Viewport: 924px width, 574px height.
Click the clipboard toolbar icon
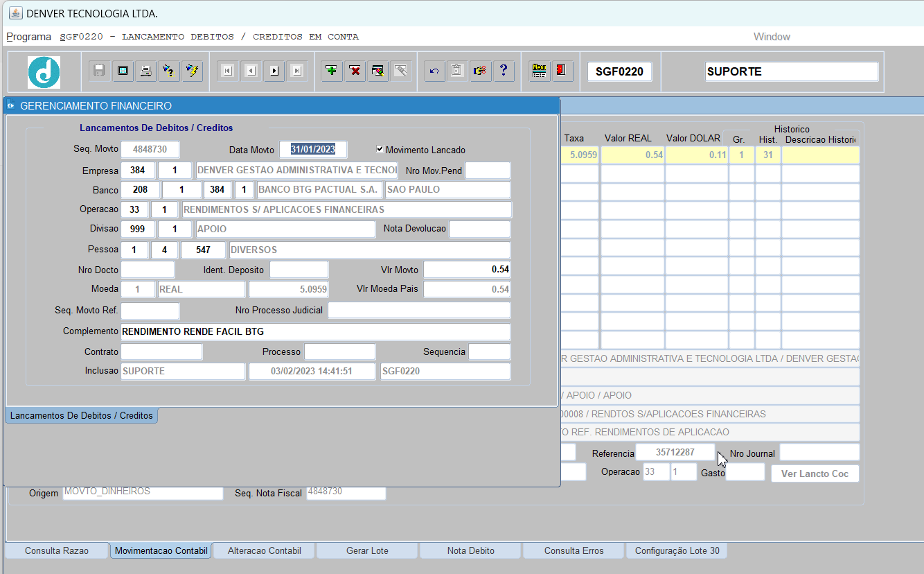pos(457,71)
